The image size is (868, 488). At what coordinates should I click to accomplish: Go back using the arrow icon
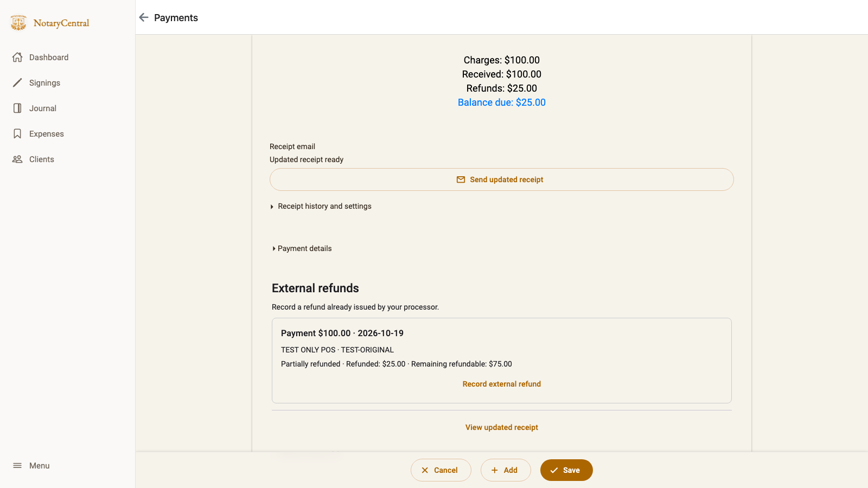pos(144,17)
